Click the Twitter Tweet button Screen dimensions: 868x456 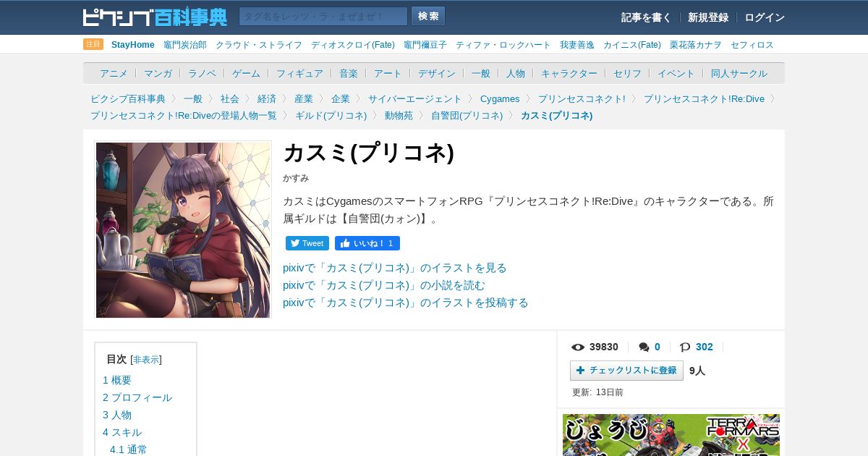[307, 243]
